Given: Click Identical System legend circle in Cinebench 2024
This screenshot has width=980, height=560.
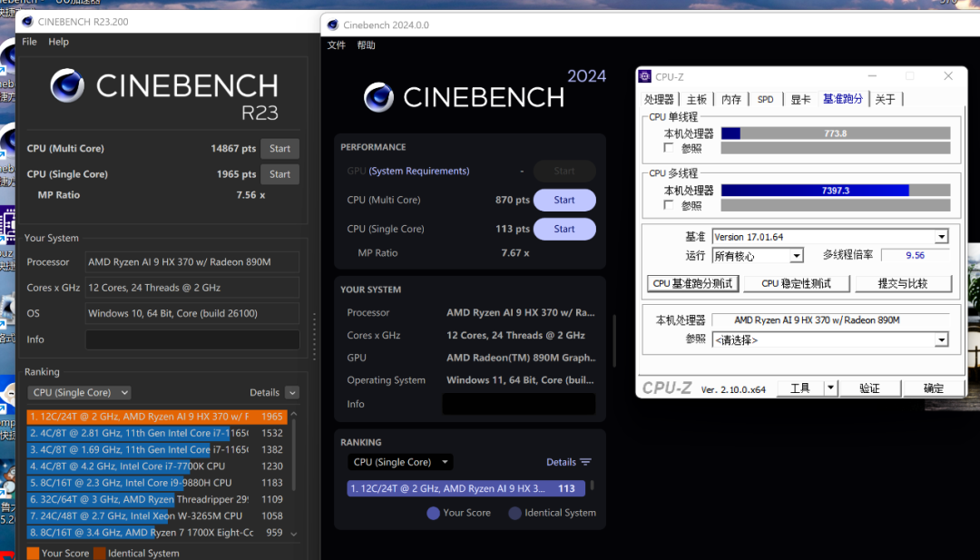Looking at the screenshot, I should click(x=515, y=513).
